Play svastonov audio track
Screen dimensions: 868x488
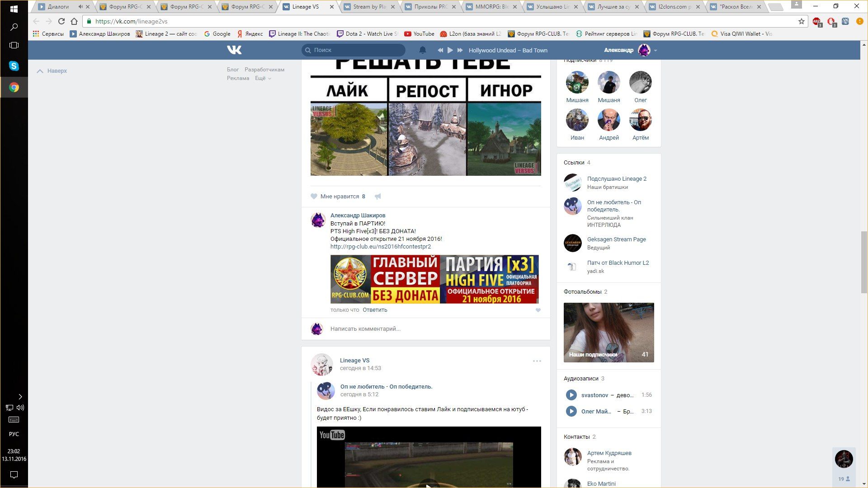coord(571,395)
